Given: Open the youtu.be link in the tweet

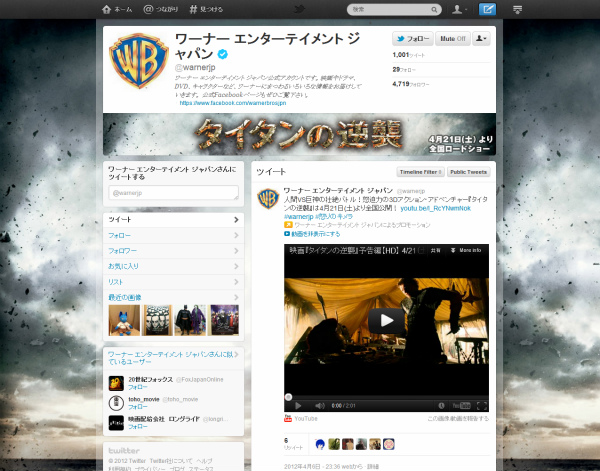Looking at the screenshot, I should 435,209.
